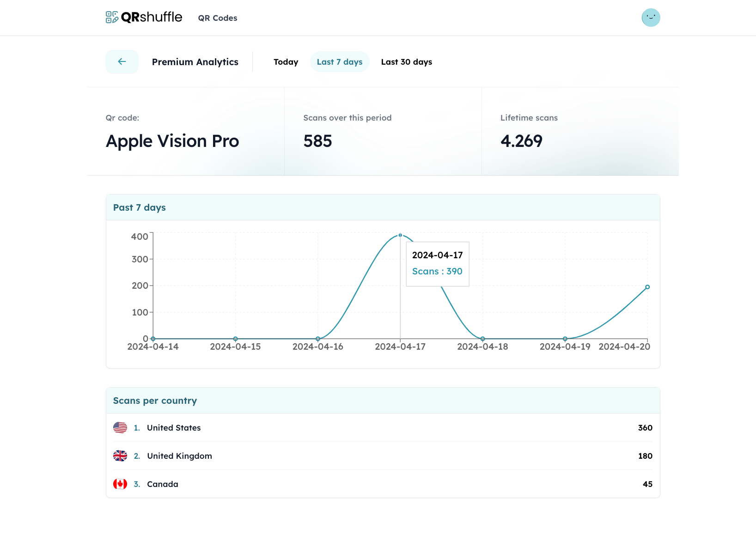Click the 2024-04-20 chart data point
This screenshot has height=547, width=756.
pos(647,287)
